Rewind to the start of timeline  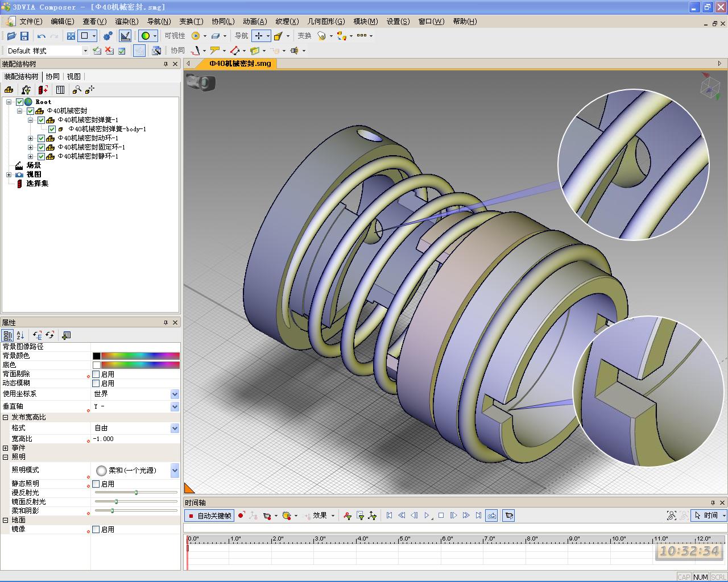coord(389,516)
